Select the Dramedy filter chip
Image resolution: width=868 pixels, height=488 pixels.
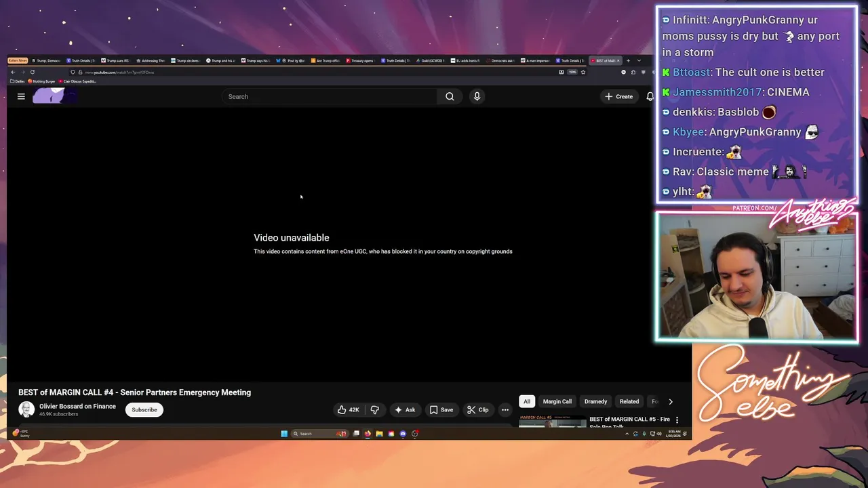(596, 401)
